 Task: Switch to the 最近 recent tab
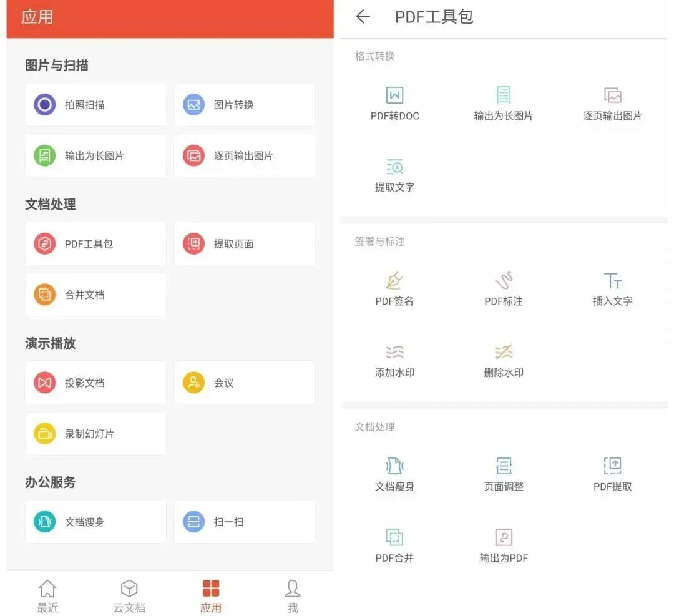(47, 596)
